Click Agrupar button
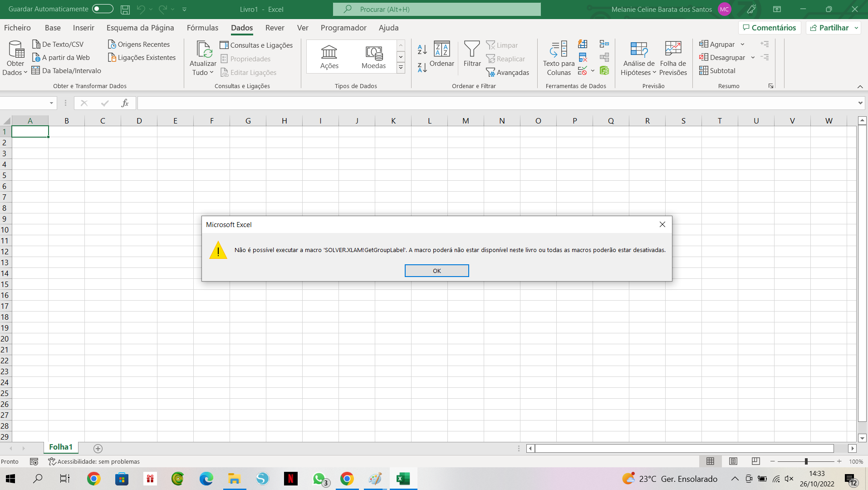 (x=716, y=44)
